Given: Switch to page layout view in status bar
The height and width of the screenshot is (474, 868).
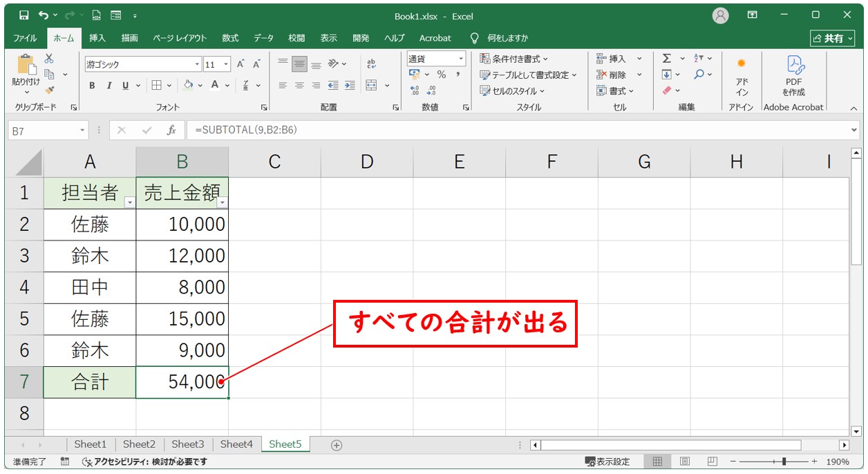Looking at the screenshot, I should coord(685,462).
